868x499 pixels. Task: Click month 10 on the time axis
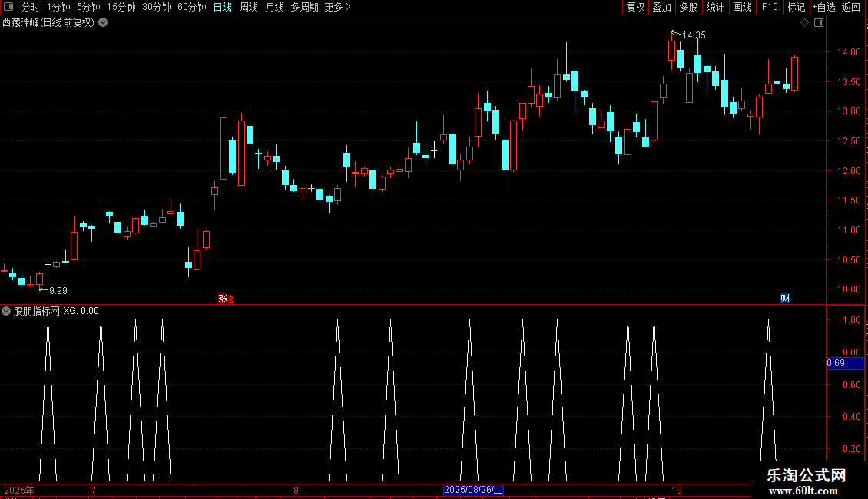coord(677,490)
